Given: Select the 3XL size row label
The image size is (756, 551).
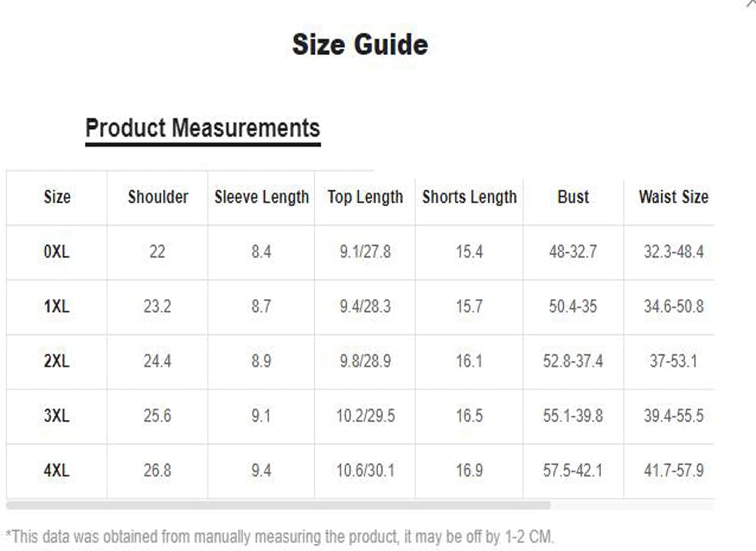Looking at the screenshot, I should click(x=56, y=416).
